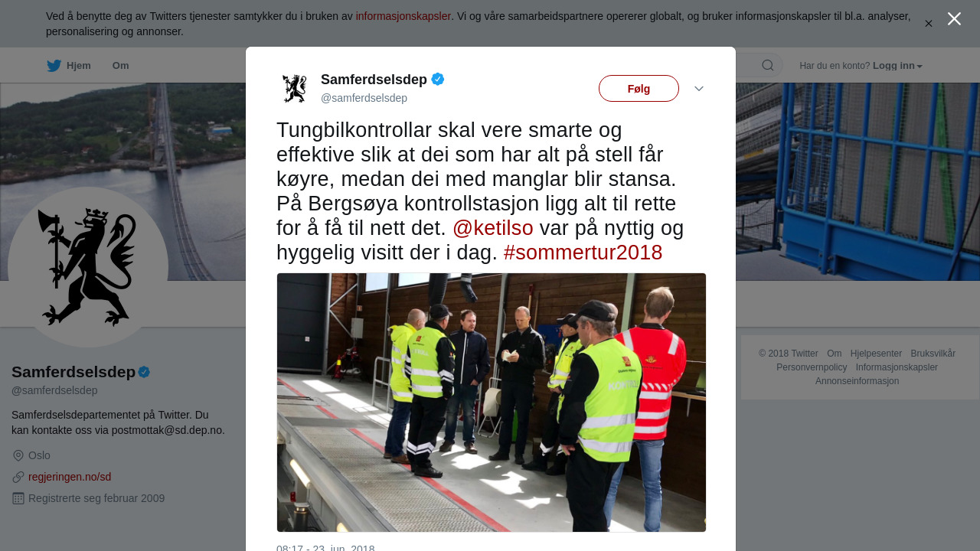Open the @ketilso mention link
The width and height of the screenshot is (980, 551).
(x=493, y=228)
